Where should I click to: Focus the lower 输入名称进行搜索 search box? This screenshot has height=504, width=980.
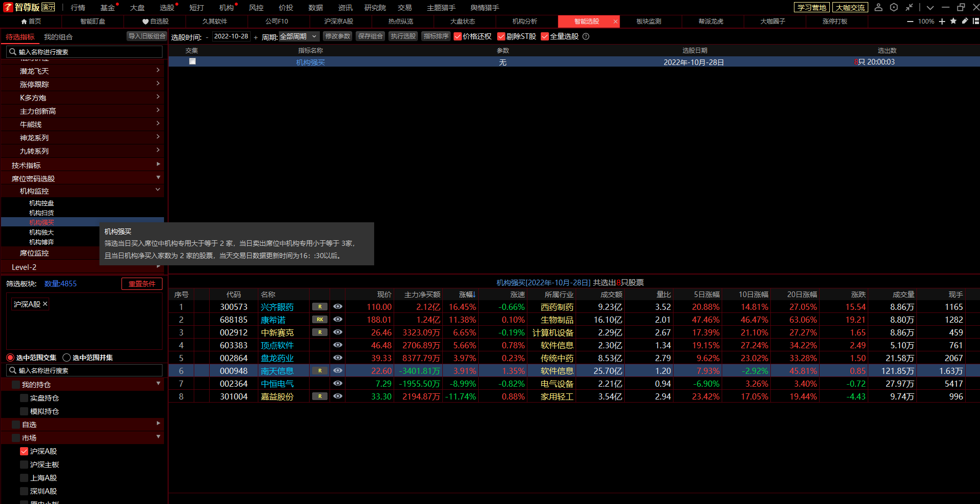point(84,370)
